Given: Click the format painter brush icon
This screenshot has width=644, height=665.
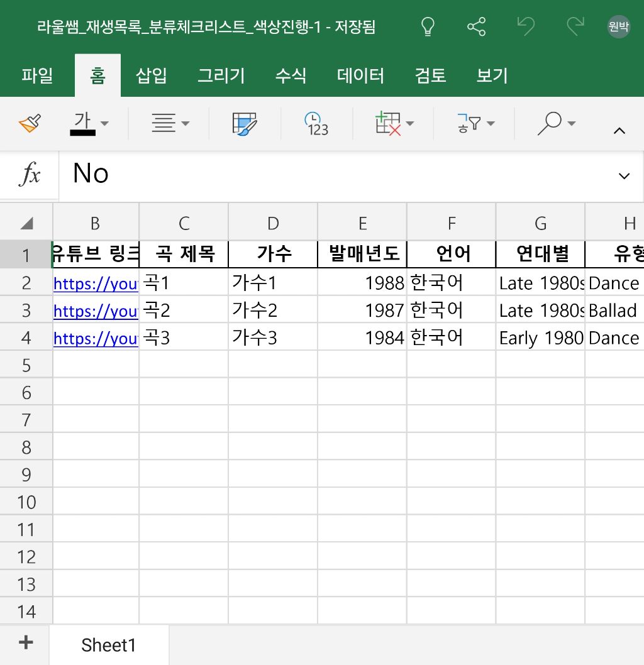Looking at the screenshot, I should point(30,124).
